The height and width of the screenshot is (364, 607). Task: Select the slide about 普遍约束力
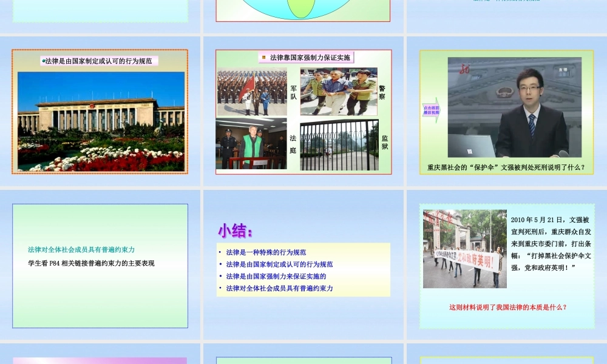pos(100,265)
